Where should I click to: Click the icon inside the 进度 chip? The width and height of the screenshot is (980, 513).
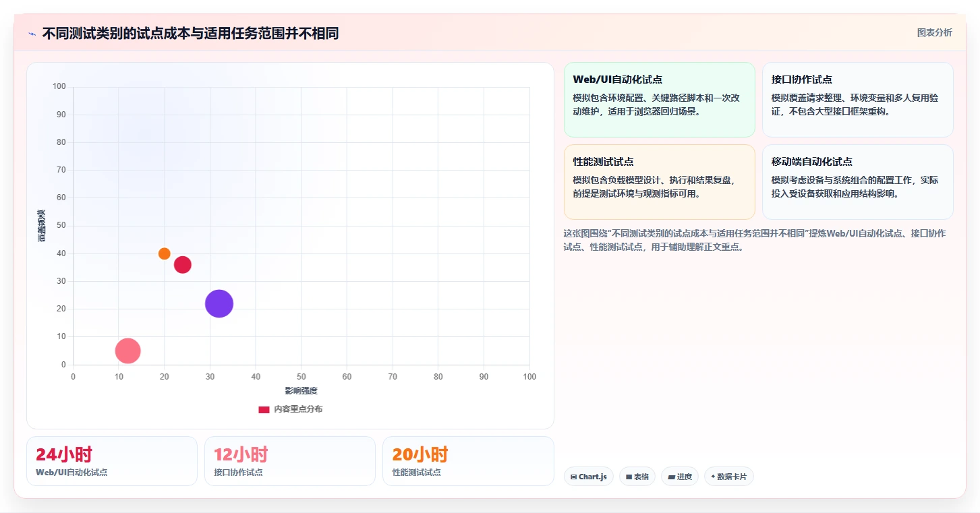click(671, 477)
